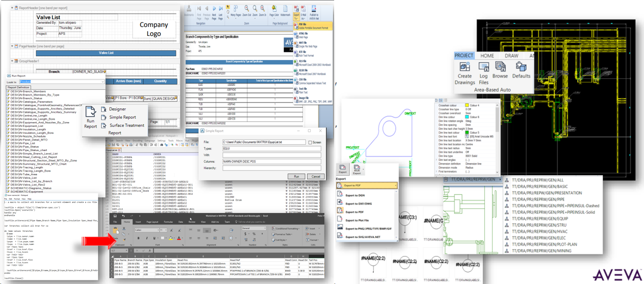Toggle Italic in Excel ribbon
The width and height of the screenshot is (644, 284).
(x=146, y=238)
